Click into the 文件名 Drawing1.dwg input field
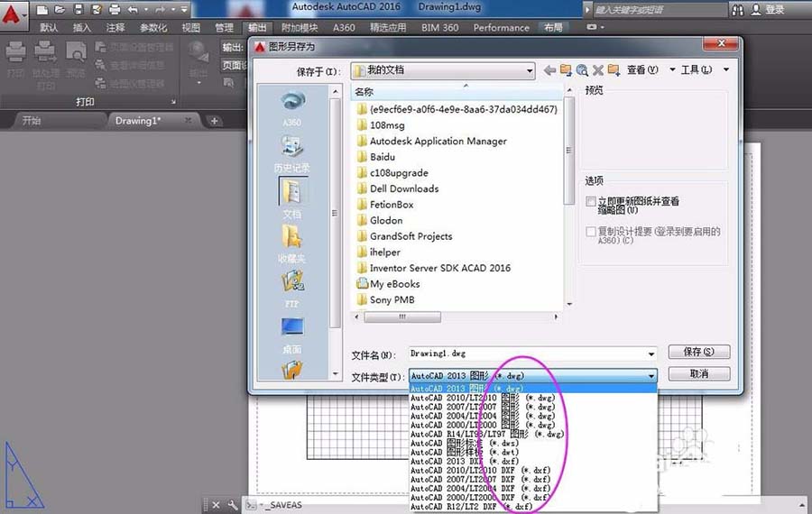 tap(527, 354)
